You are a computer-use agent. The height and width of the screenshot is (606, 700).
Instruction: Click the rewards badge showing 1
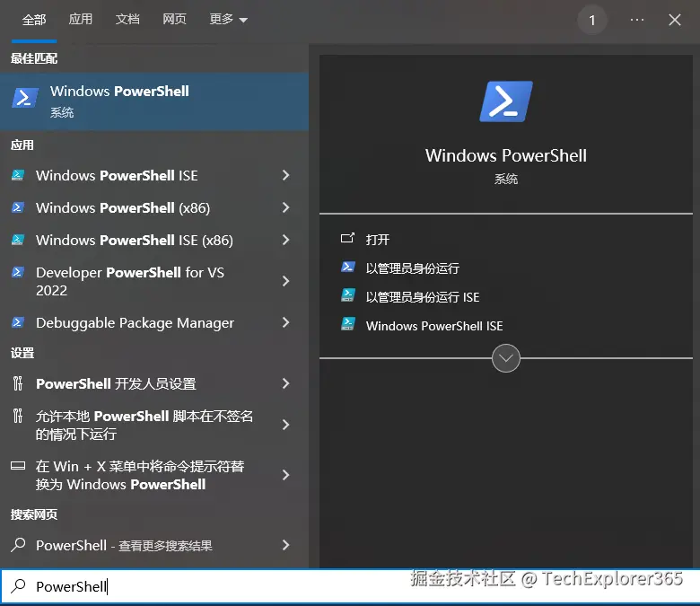[x=592, y=20]
